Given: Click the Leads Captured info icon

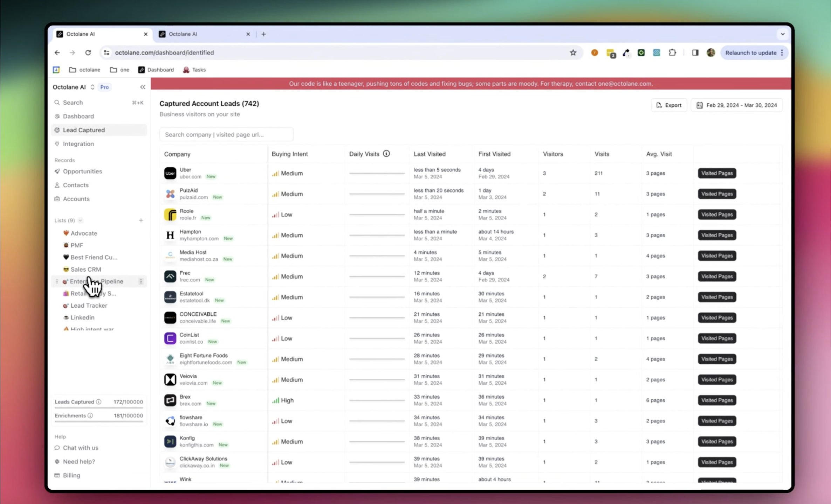Looking at the screenshot, I should point(99,402).
